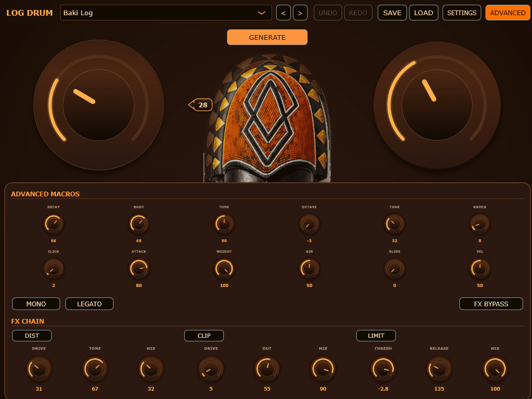
Task: Adjust the LIMIT THRESH knob
Action: [x=383, y=369]
